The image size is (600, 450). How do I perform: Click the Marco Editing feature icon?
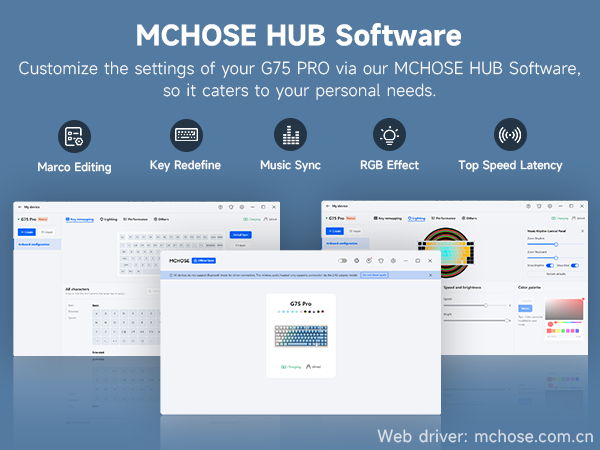click(x=74, y=136)
